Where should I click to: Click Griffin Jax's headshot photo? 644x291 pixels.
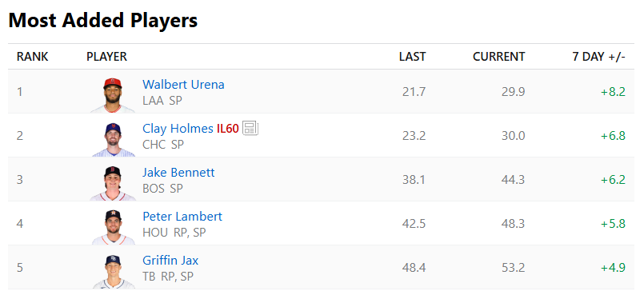(113, 271)
